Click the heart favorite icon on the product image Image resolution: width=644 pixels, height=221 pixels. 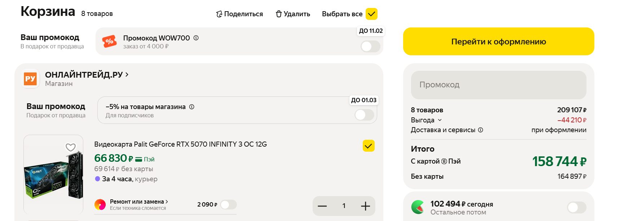[x=71, y=147]
